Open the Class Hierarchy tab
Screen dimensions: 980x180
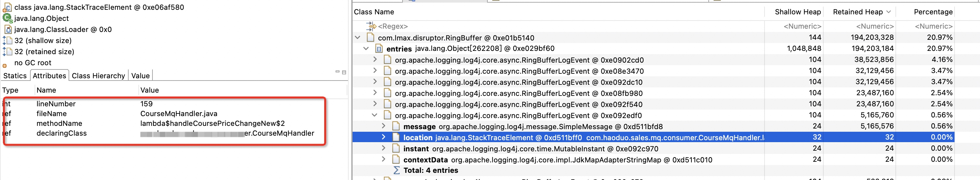point(98,76)
